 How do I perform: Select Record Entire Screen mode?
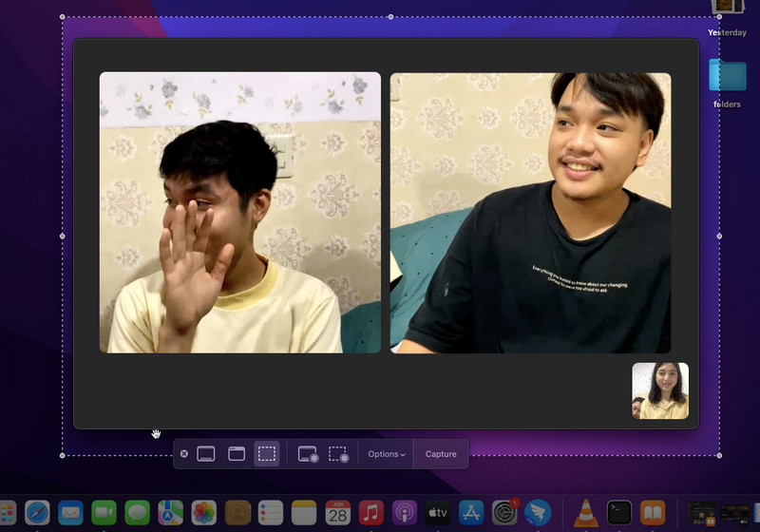coord(308,454)
